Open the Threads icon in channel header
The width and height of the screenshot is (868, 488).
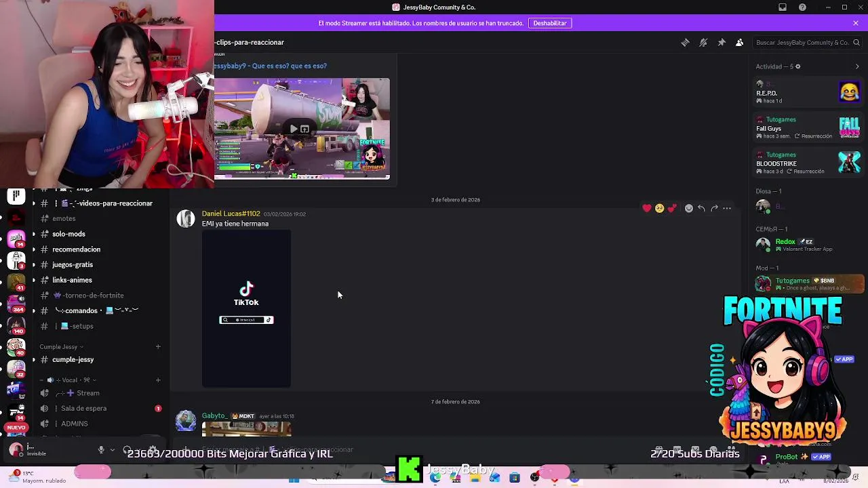pyautogui.click(x=685, y=42)
